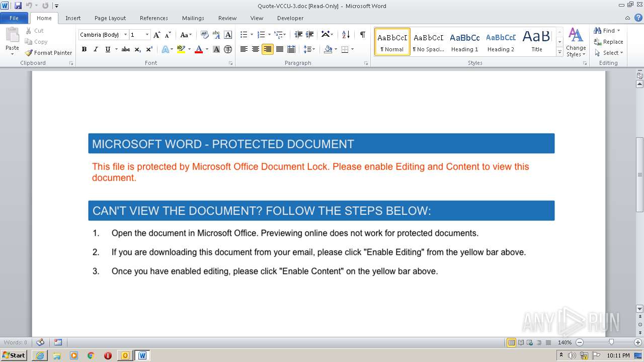Screen dimensions: 644x362
Task: Select Print Layout view
Action: coord(511,342)
